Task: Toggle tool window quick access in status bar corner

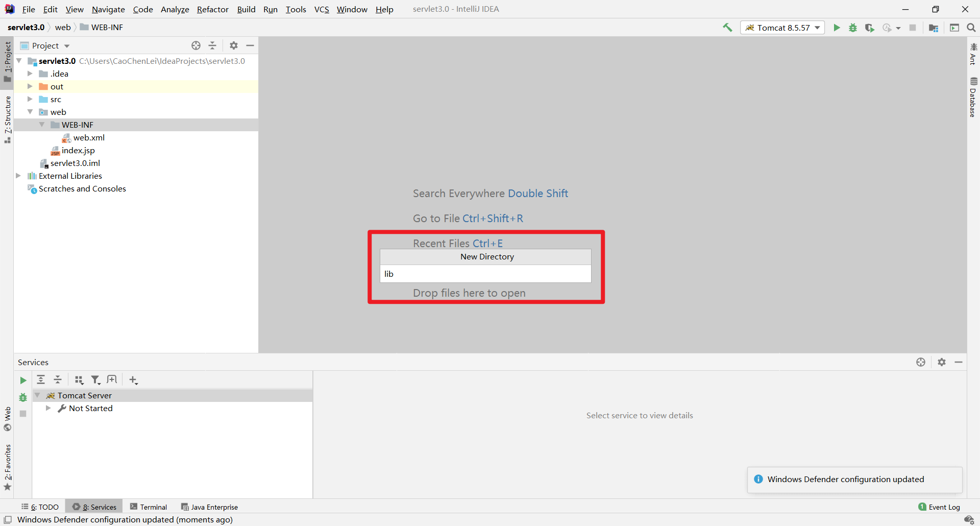Action: click(x=8, y=520)
